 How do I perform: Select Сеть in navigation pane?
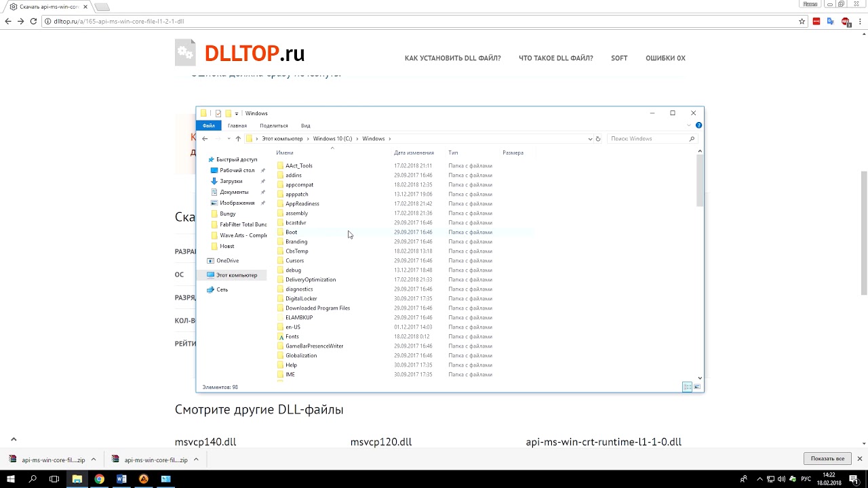(x=222, y=289)
